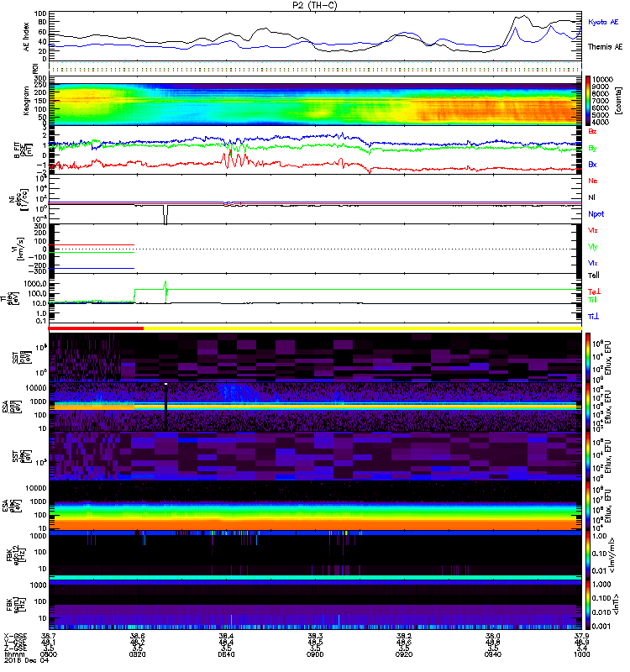Click the 0840 time axis tick label
This screenshot has height=672, width=630.
click(226, 656)
